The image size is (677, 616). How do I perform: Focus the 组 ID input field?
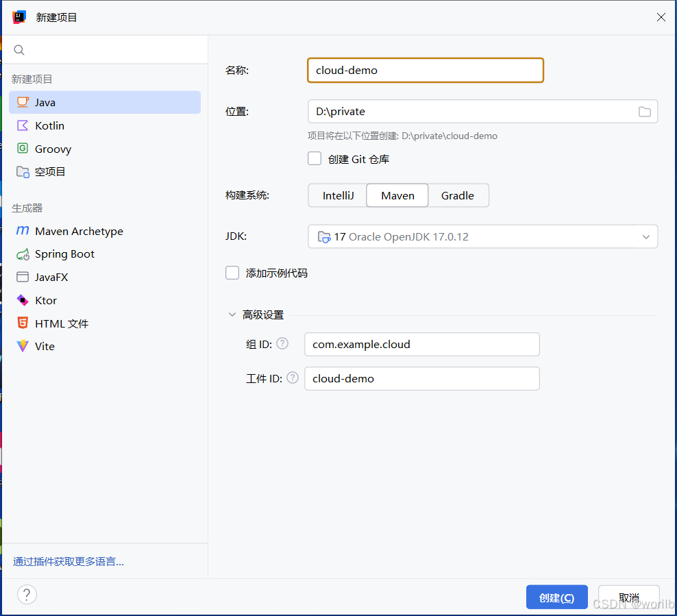pyautogui.click(x=422, y=345)
